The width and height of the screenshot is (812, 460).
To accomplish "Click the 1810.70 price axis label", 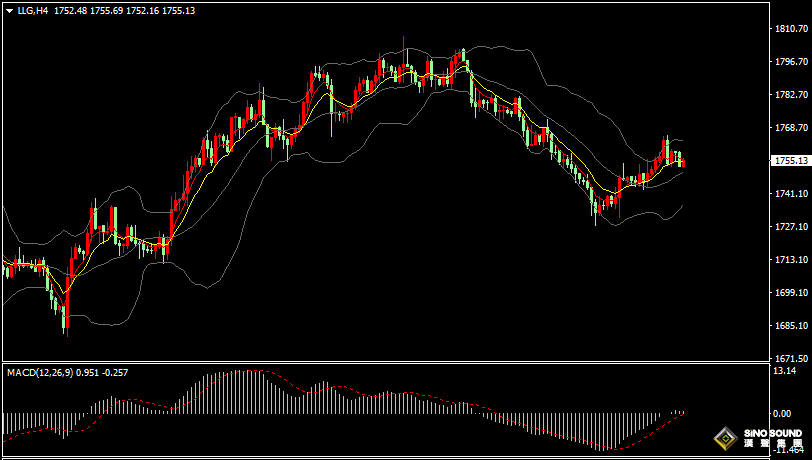I will [790, 30].
